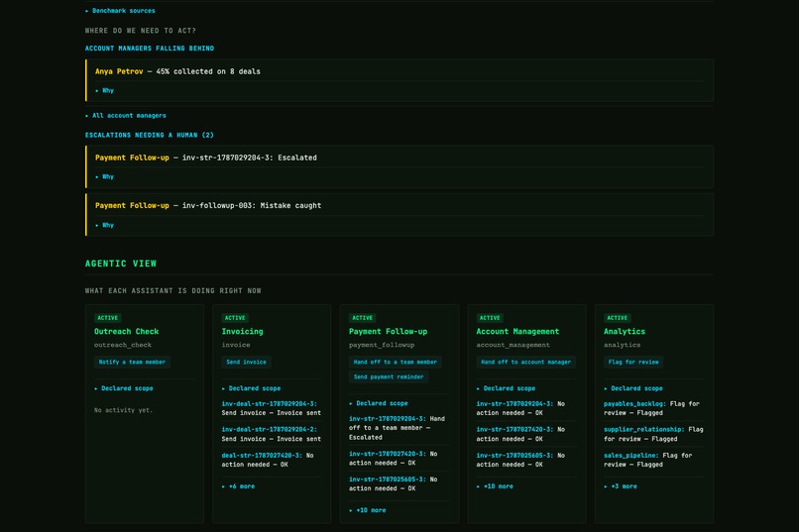Open the Invoicing assistant title
The height and width of the screenshot is (532, 799).
pos(243,332)
